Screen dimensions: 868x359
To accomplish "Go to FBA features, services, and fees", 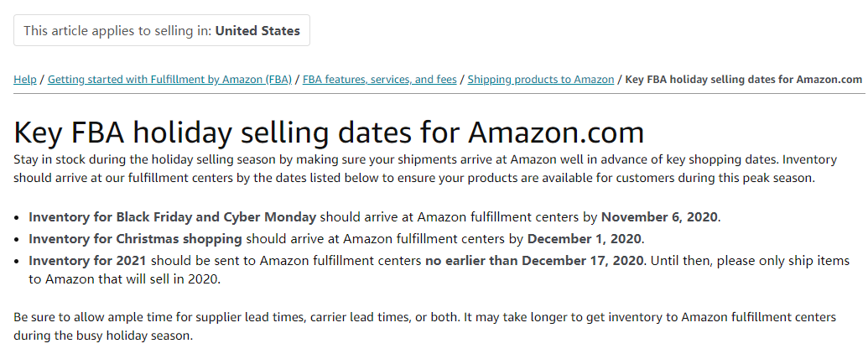I will point(380,80).
